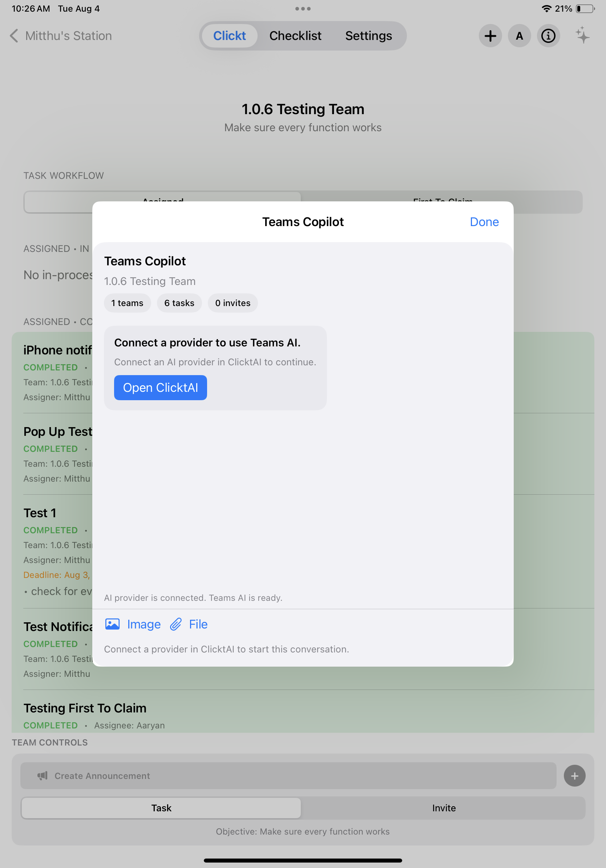606x868 pixels.
Task: Tap the 'Assignee: Aaryan' text
Action: pyautogui.click(x=130, y=726)
